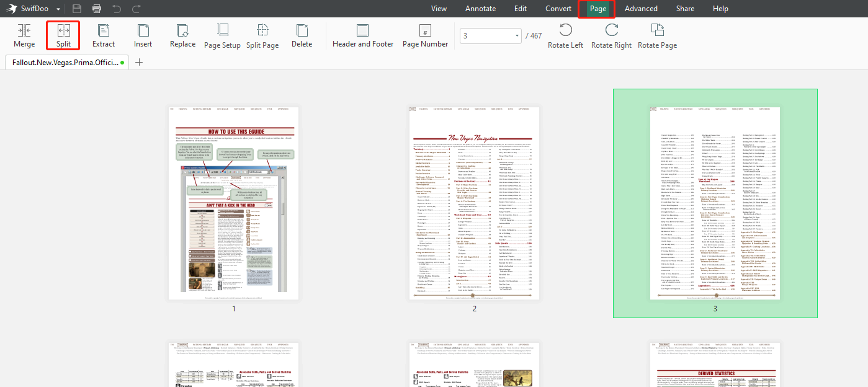Click the Redo arrow icon
Screen dimensions: 868x387
(136, 9)
